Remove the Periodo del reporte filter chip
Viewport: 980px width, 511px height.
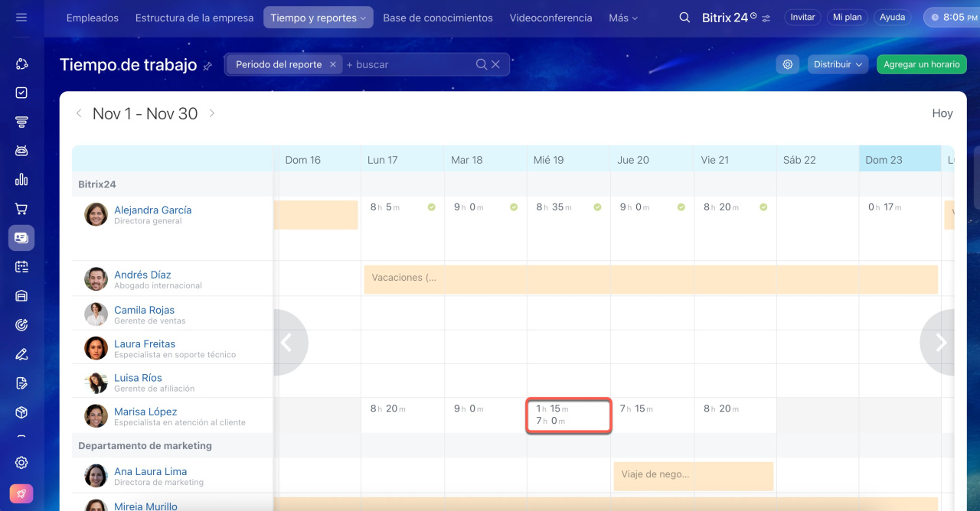(x=332, y=64)
